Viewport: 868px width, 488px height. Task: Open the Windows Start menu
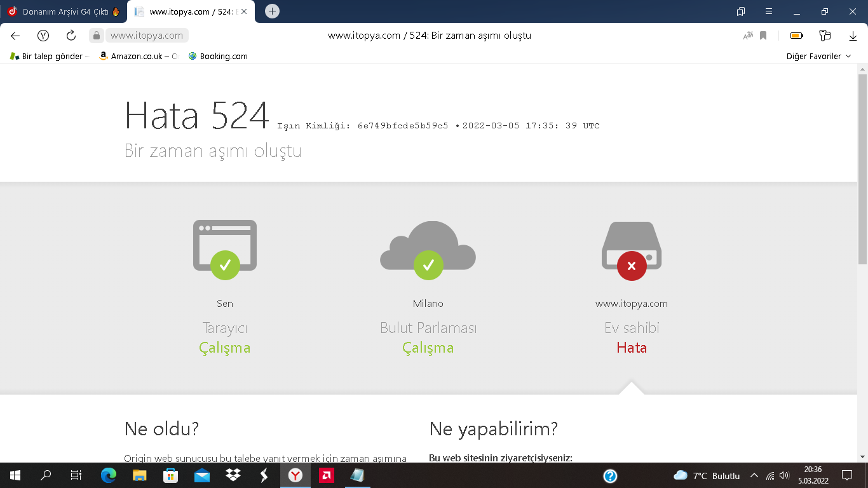(15, 475)
